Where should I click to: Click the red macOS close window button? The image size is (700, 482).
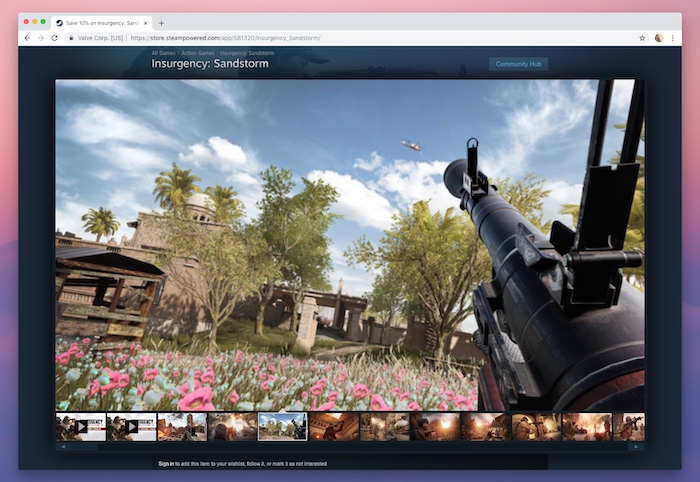pos(26,22)
